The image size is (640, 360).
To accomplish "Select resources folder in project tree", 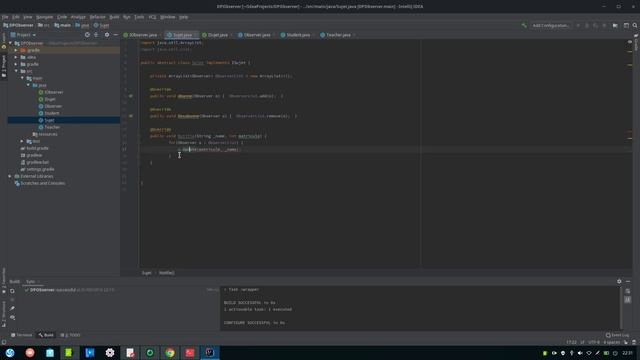I will coord(45,134).
